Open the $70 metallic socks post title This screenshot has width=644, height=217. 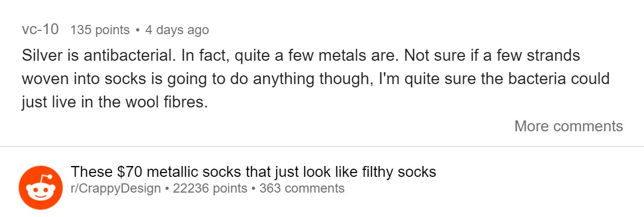[254, 172]
